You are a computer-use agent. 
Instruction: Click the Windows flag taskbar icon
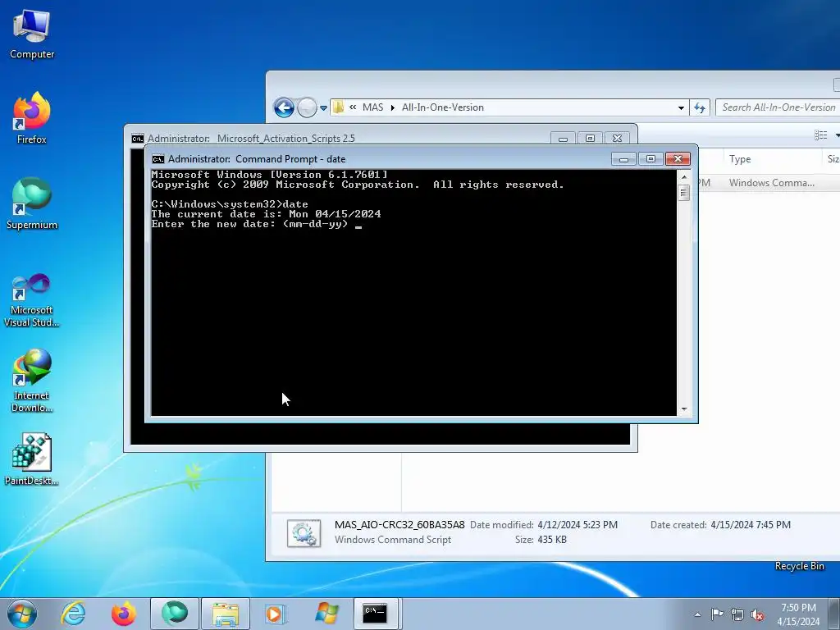[326, 614]
